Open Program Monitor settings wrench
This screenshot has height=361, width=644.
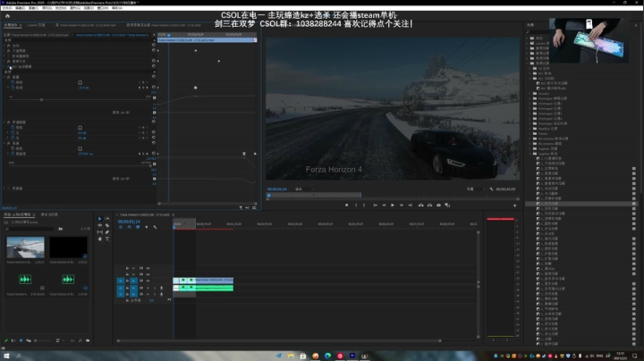point(491,189)
